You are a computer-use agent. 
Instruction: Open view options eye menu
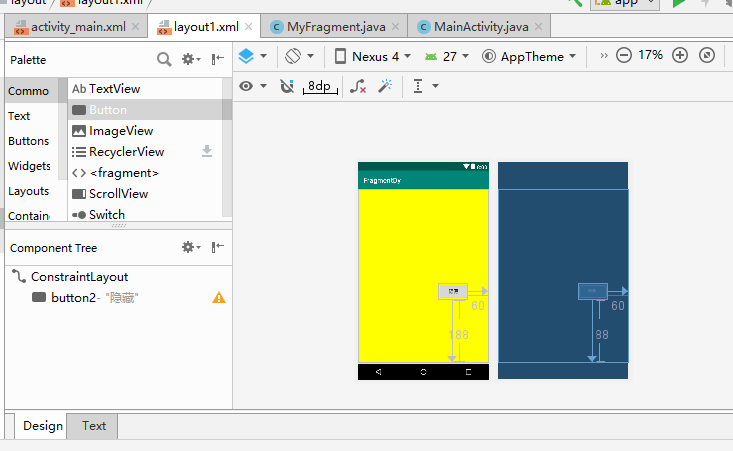pyautogui.click(x=252, y=86)
